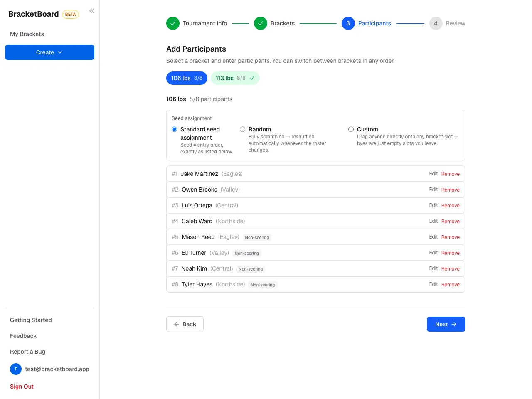Remove Mason Reed entry
532x399 pixels.
451,237
